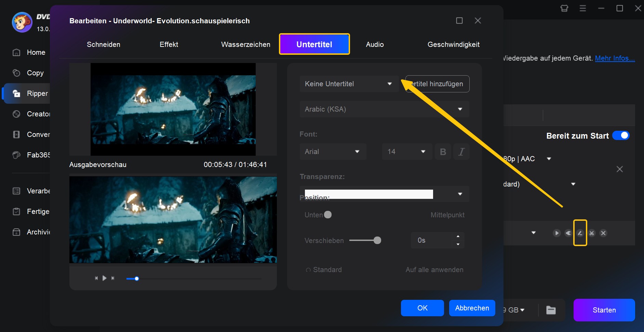Switch to the Geschwindigkeit tab
Screen dimensions: 644x332
pyautogui.click(x=454, y=44)
